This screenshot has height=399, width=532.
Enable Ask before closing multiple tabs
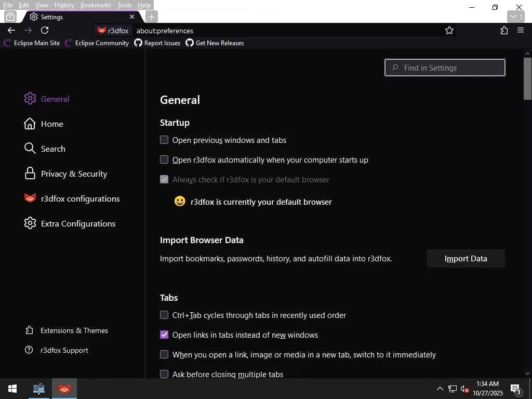(164, 374)
